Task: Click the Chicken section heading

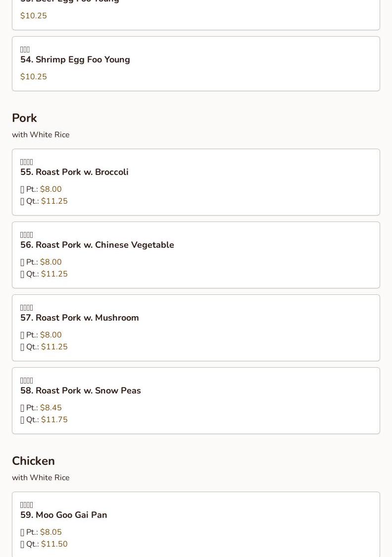Action: pos(33,461)
